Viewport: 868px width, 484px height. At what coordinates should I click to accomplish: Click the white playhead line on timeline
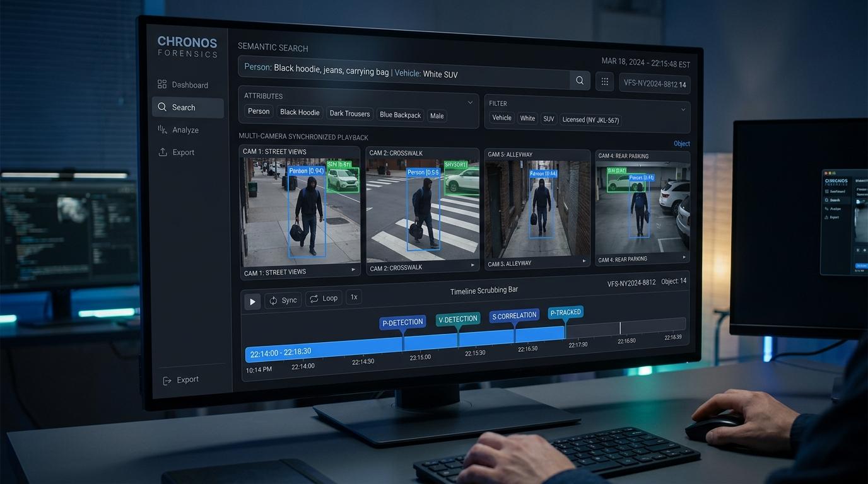tap(620, 328)
